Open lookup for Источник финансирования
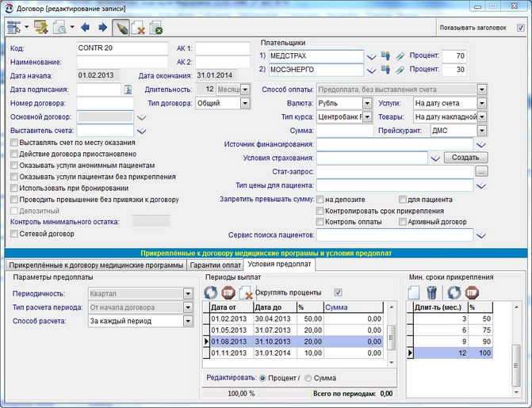532x408 pixels. [481, 145]
